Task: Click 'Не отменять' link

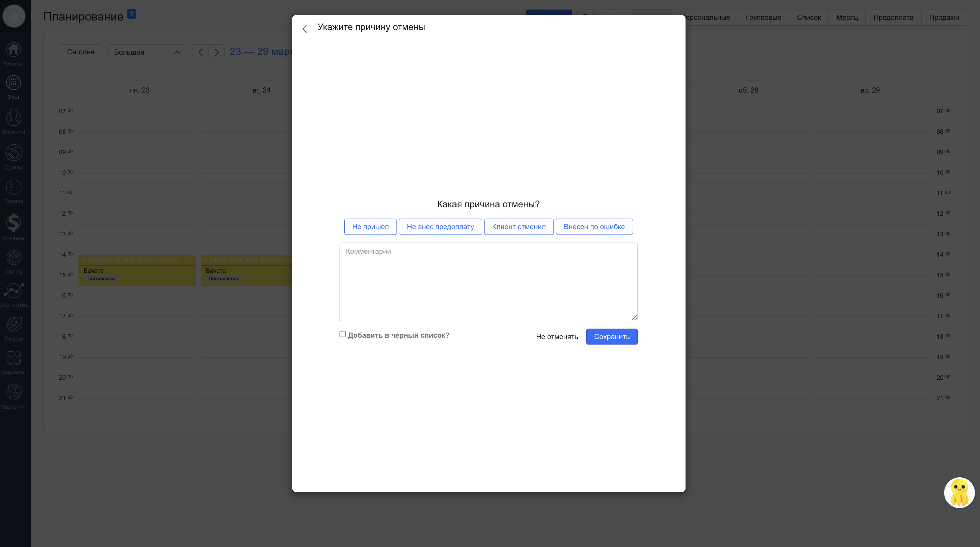Action: tap(557, 337)
